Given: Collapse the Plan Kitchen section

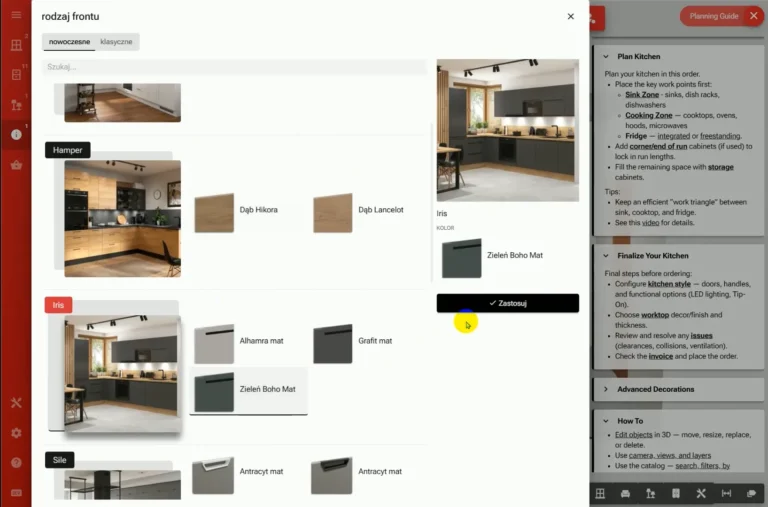Looking at the screenshot, I should [x=606, y=57].
